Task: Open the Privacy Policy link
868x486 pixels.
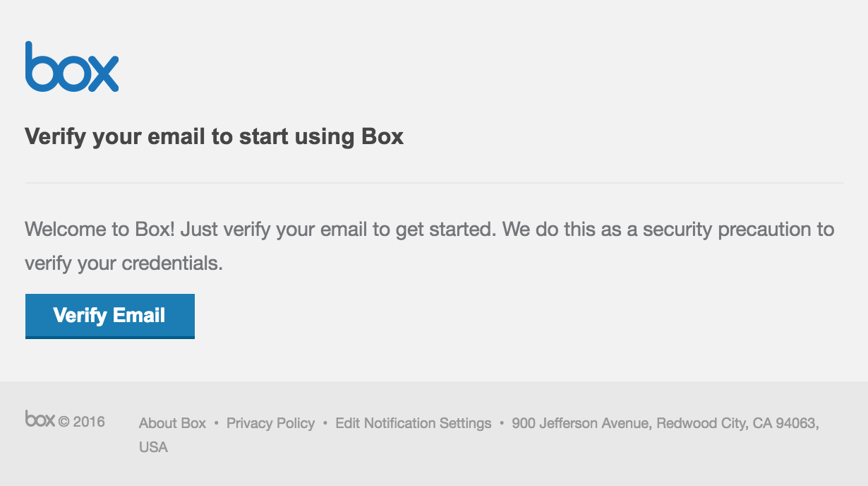Action: pos(270,423)
